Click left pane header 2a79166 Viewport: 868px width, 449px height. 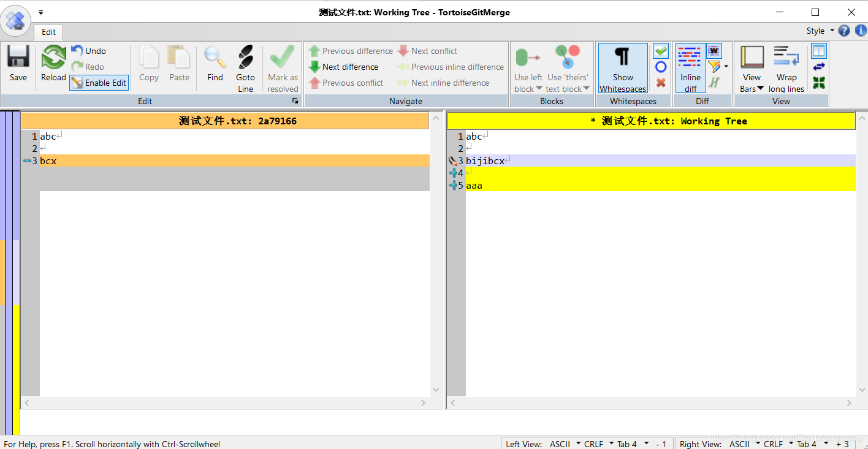[225, 121]
